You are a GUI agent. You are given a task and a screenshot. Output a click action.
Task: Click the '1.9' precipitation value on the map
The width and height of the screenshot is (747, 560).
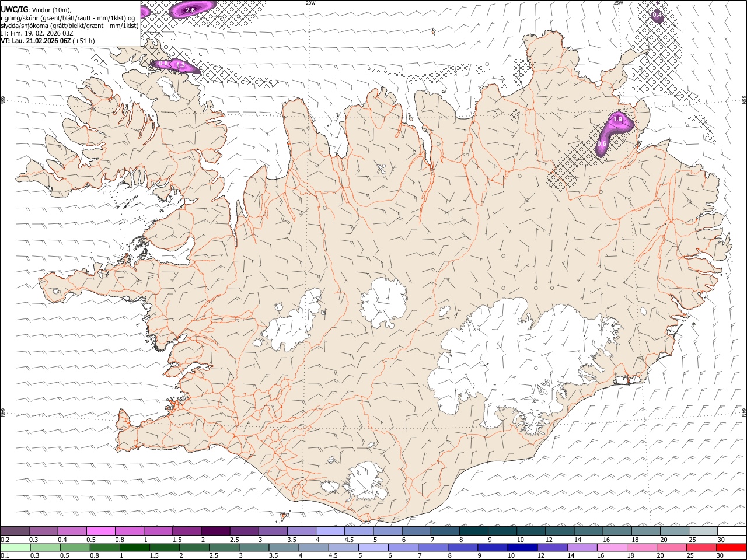[x=618, y=120]
